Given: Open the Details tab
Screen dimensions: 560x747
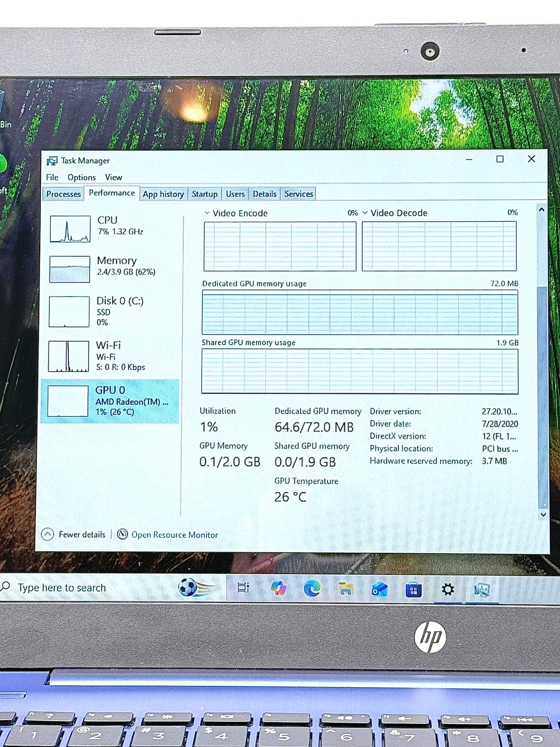Looking at the screenshot, I should pos(265,194).
